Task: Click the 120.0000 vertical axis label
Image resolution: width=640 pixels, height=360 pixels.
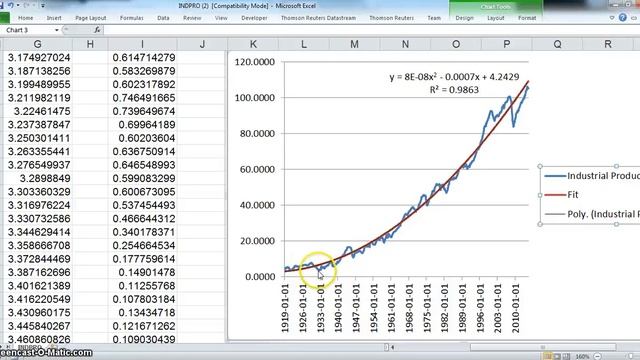Action: (255, 62)
